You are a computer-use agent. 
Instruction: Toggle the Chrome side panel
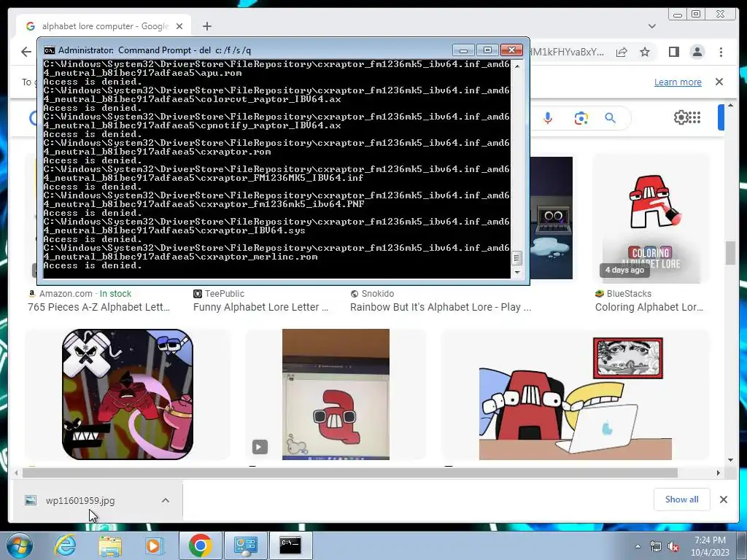pos(673,52)
